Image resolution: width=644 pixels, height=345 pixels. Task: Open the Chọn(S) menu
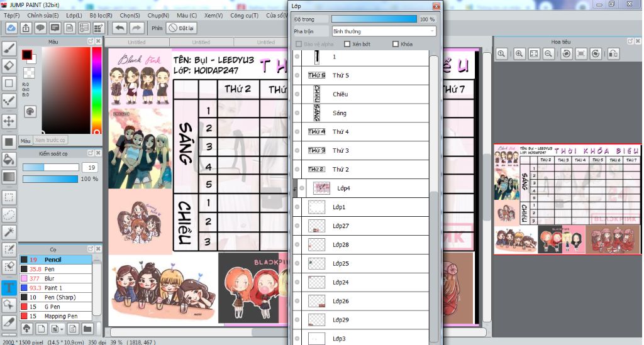(130, 15)
